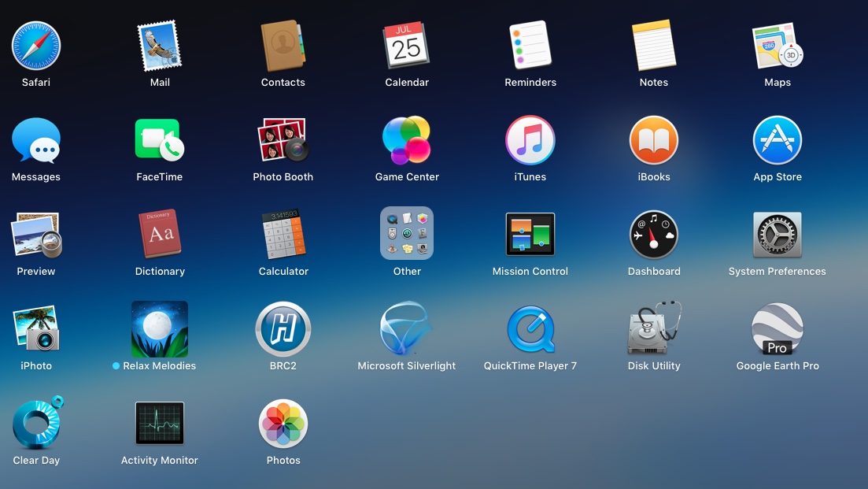Launch the Dashboard gauge icon
This screenshot has height=489, width=868.
654,235
